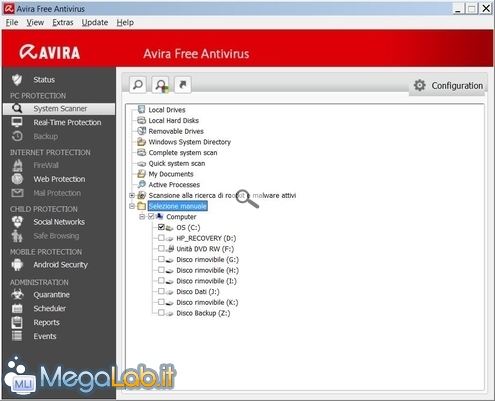Open Social Networks protection entry
495x401 pixels.
pyautogui.click(x=59, y=222)
